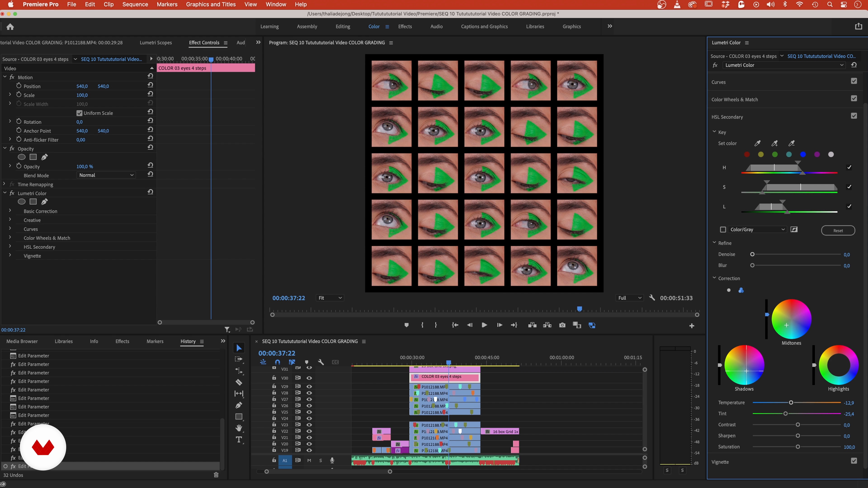Click Go to In point button
This screenshot has height=488, width=868.
pyautogui.click(x=455, y=325)
